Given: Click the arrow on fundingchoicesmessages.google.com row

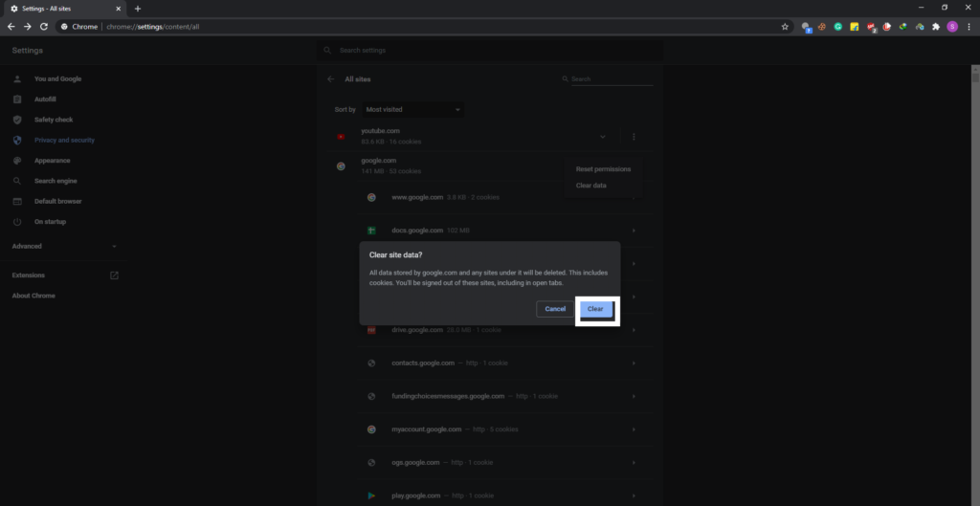Looking at the screenshot, I should [x=634, y=396].
